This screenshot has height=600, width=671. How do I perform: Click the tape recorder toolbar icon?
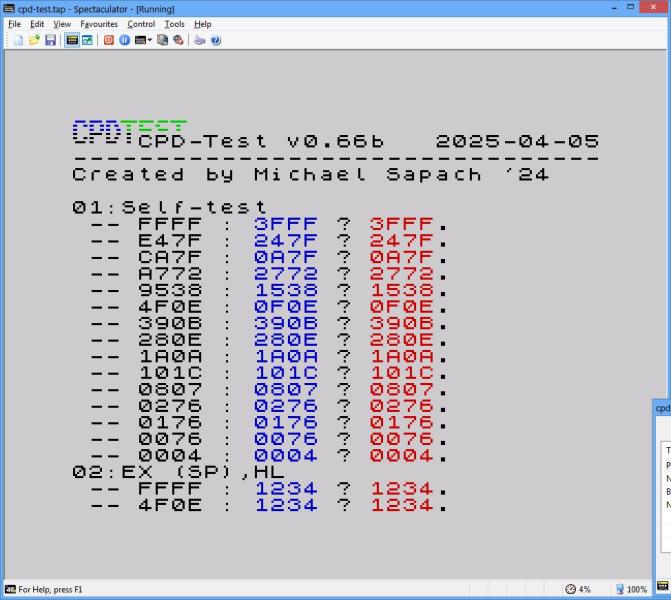pyautogui.click(x=162, y=40)
